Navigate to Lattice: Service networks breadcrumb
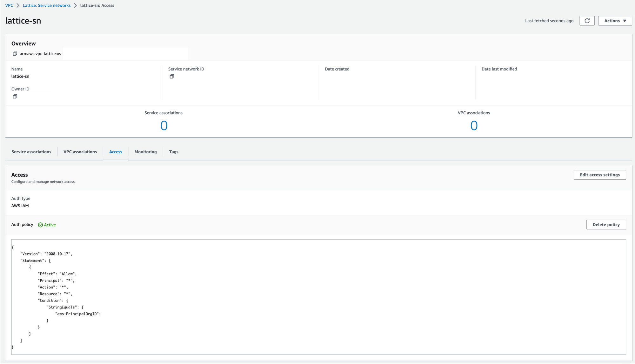The height and width of the screenshot is (364, 635). pyautogui.click(x=46, y=5)
